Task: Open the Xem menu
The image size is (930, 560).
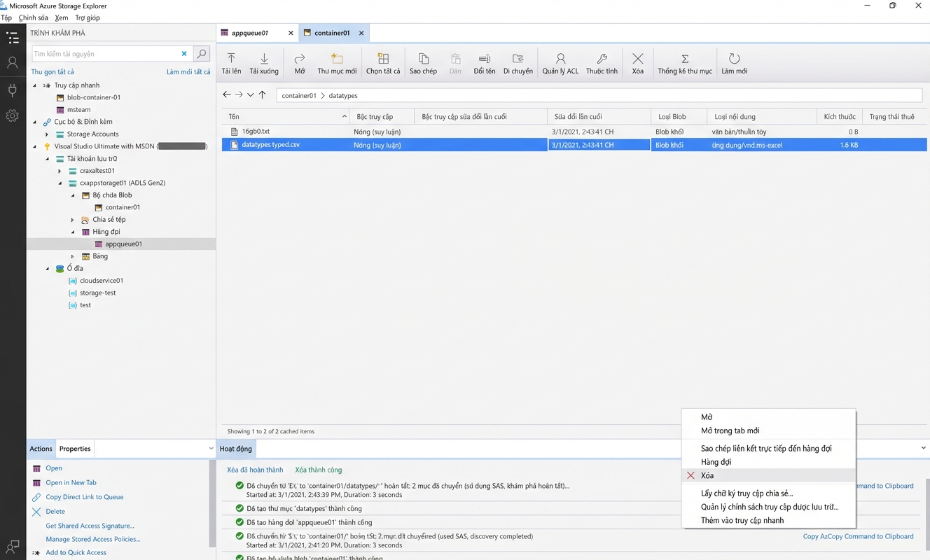Action: [62, 17]
